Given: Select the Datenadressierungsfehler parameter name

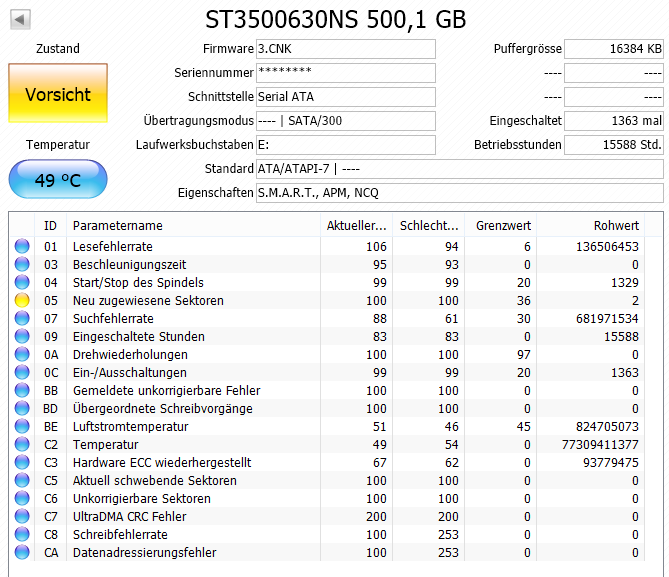Looking at the screenshot, I should pos(145,553).
